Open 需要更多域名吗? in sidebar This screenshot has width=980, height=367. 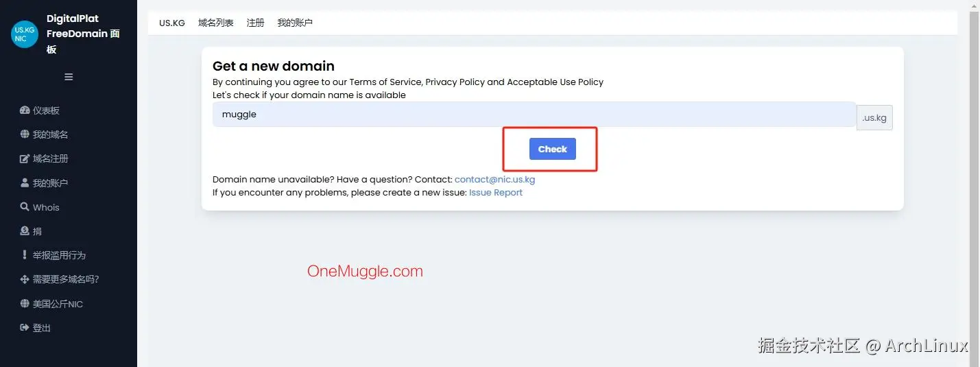click(66, 279)
